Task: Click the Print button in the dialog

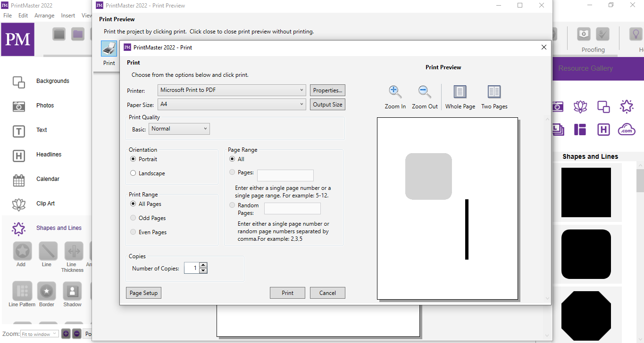Action: point(287,293)
